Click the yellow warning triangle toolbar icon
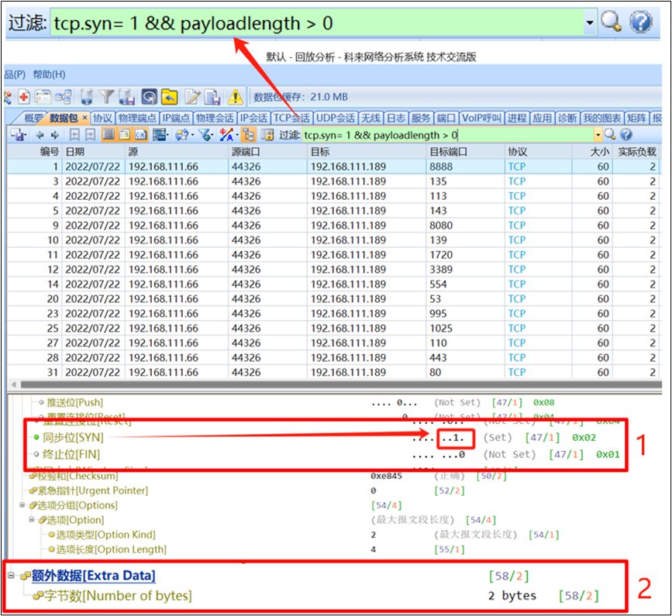672x616 pixels. 234,96
